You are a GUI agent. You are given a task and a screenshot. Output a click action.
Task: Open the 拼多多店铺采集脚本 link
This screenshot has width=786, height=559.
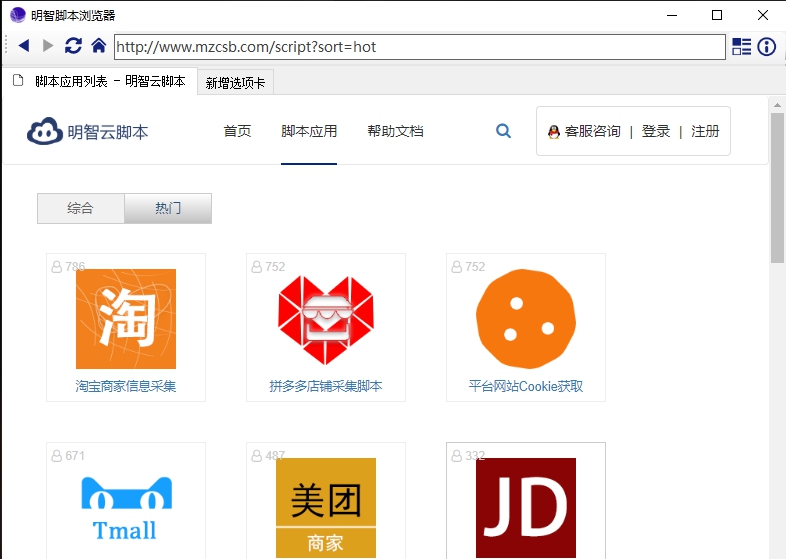[326, 386]
